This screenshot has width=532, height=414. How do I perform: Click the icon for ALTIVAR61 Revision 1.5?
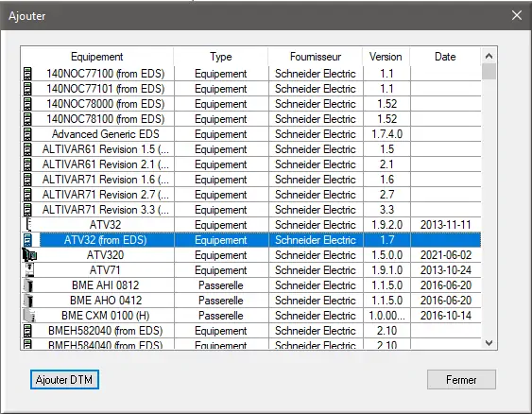(x=27, y=149)
